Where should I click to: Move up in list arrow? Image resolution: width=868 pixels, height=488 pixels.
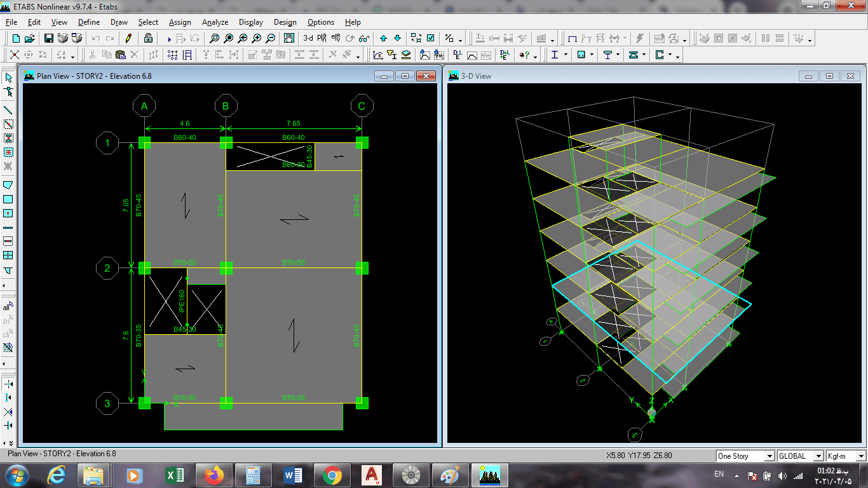384,38
